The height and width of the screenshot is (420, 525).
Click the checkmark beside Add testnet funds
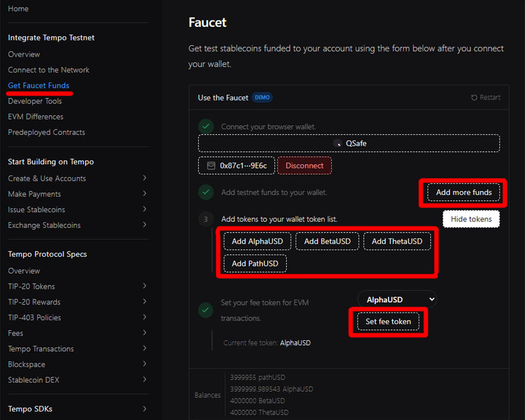[x=206, y=192]
